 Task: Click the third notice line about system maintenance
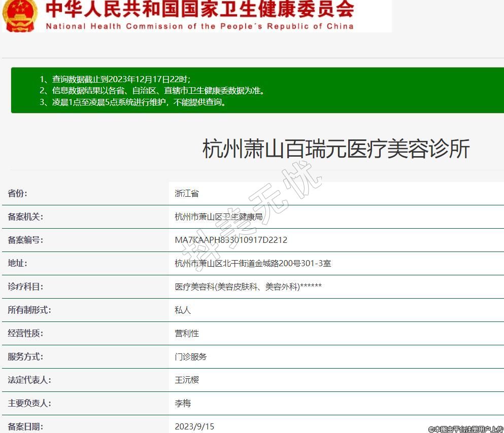click(132, 102)
